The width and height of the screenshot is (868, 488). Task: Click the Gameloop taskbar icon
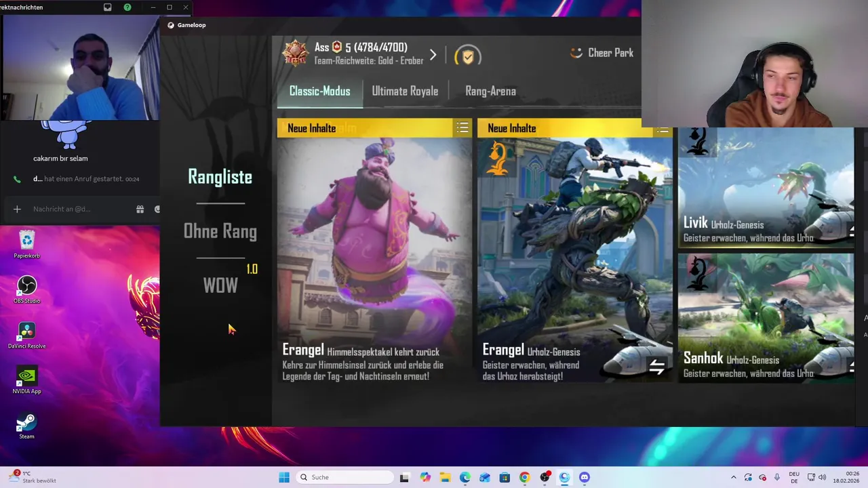(564, 477)
